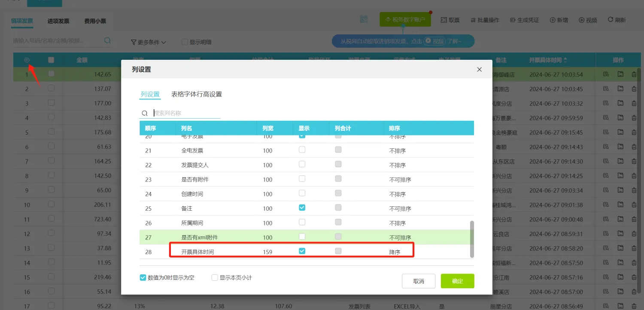Viewport: 644px width, 310px height.
Task: Click the 取票 toolbar icon
Action: (444, 20)
